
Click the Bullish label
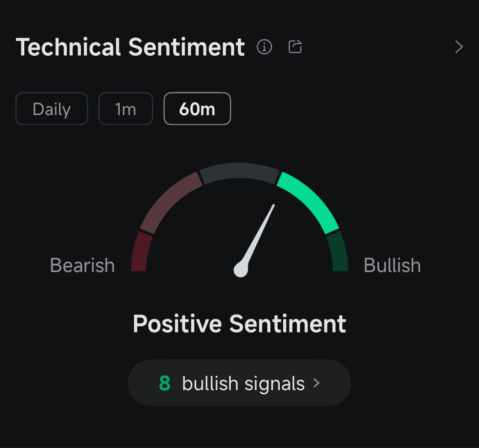[x=392, y=265]
